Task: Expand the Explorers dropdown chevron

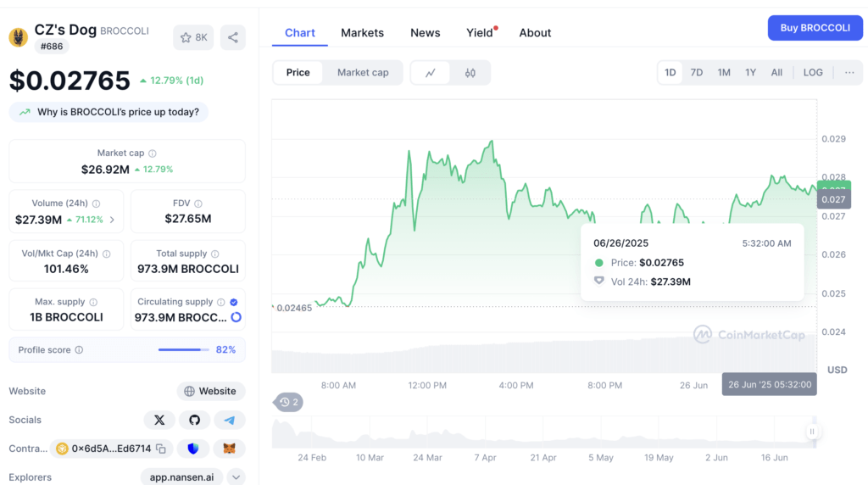Action: point(236,477)
